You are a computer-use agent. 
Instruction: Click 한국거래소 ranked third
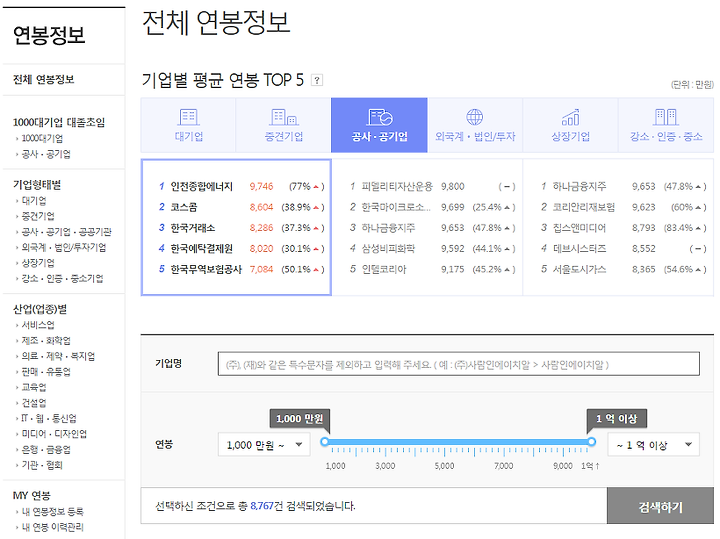(x=193, y=228)
